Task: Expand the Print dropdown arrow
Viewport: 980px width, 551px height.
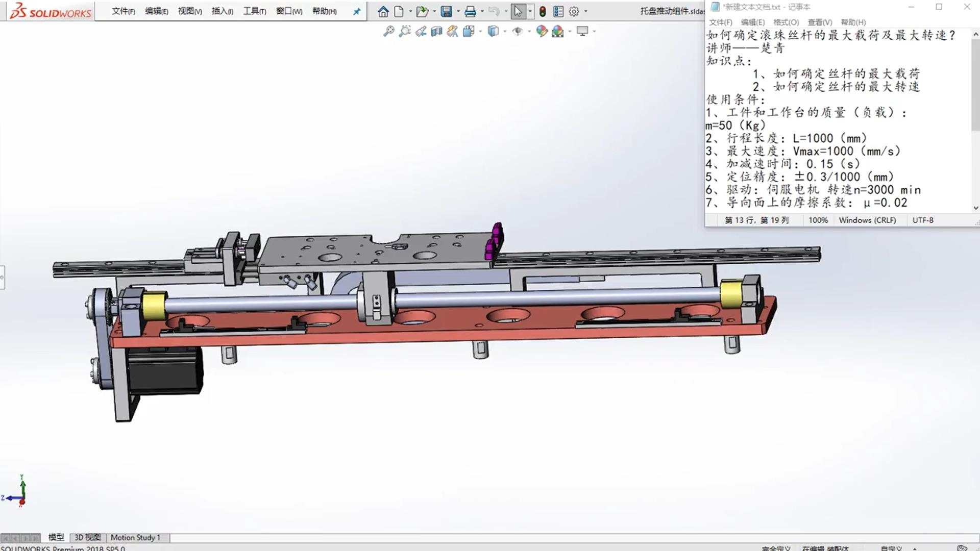Action: (482, 11)
